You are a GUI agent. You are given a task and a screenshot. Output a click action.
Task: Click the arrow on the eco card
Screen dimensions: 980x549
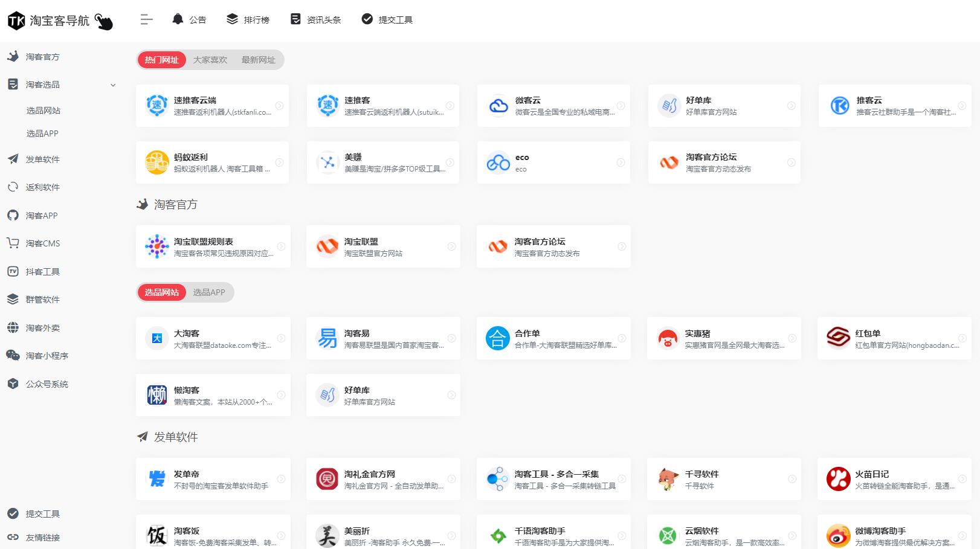[x=621, y=162]
